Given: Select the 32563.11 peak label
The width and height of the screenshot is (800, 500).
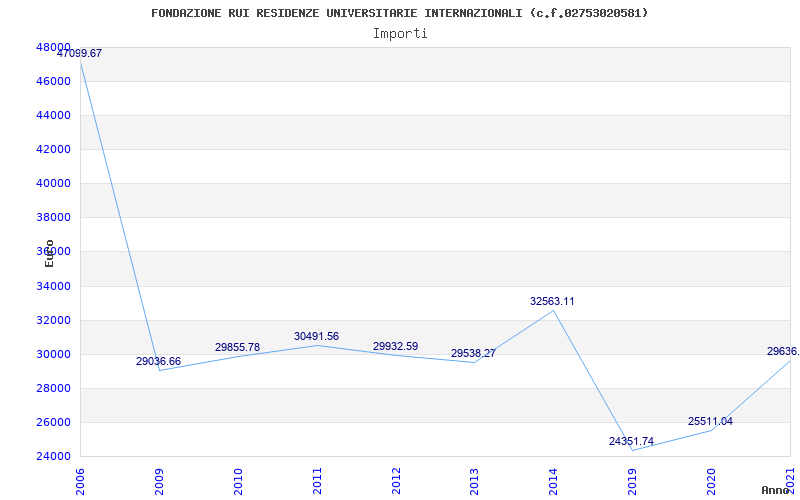Looking at the screenshot, I should (x=552, y=302).
